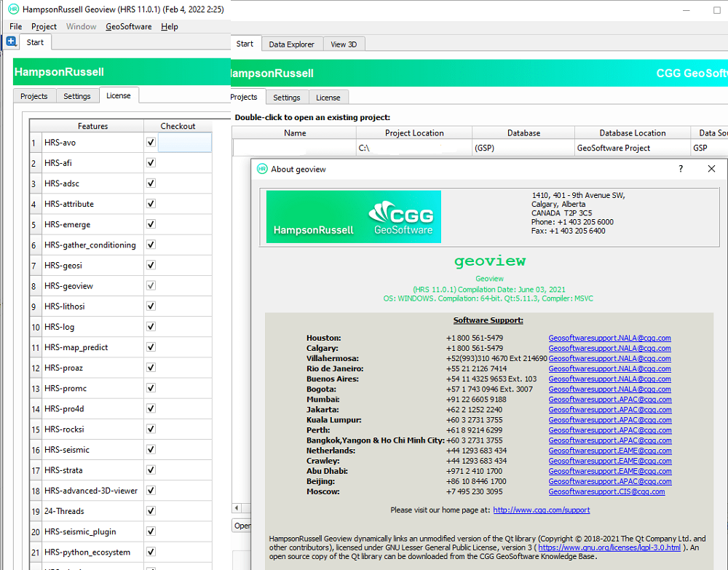
Task: Open the Project menu
Action: (44, 26)
